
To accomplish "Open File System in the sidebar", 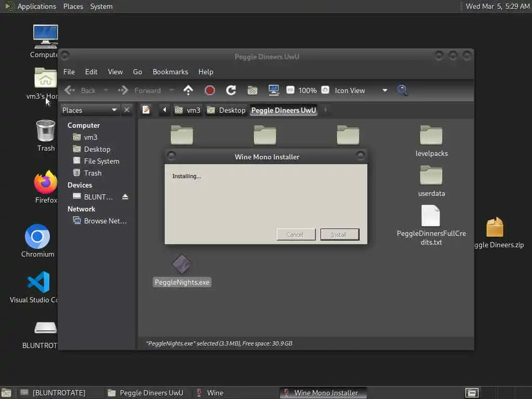I will 96,161.
